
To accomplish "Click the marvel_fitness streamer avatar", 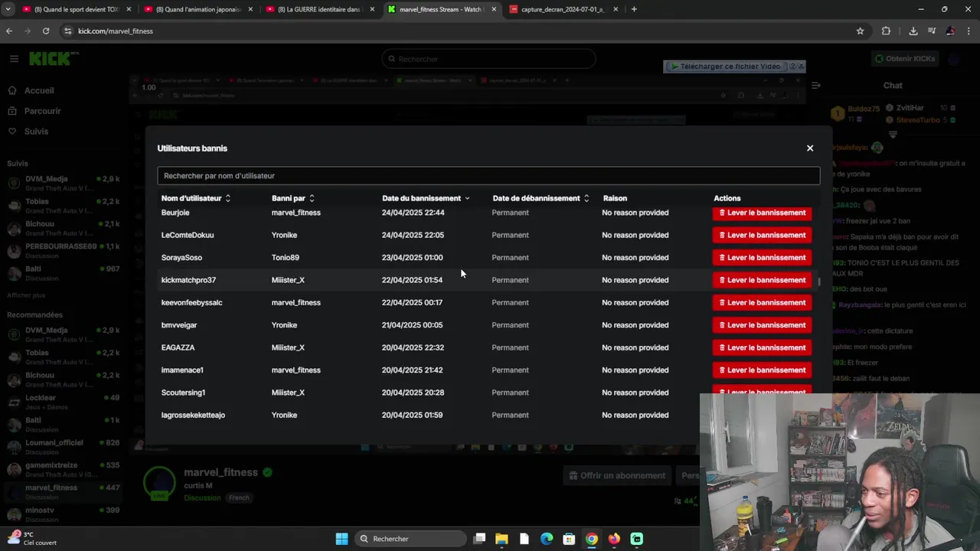I will tap(160, 483).
